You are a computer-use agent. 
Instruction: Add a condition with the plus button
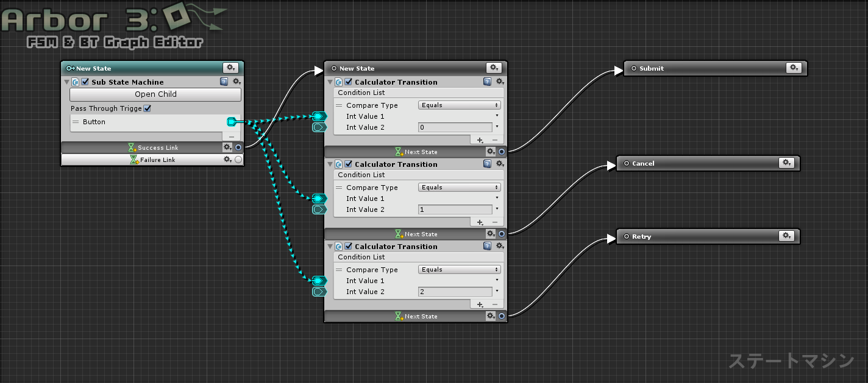tap(480, 140)
